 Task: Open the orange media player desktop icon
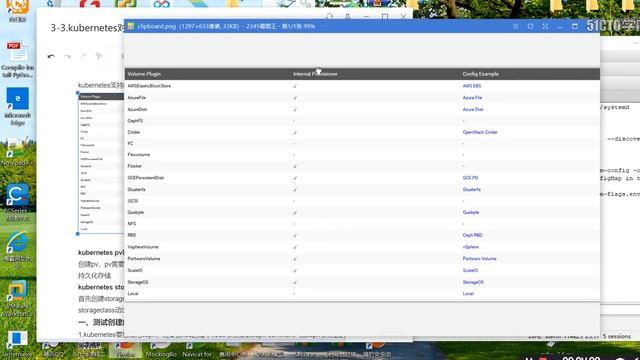pos(18,11)
